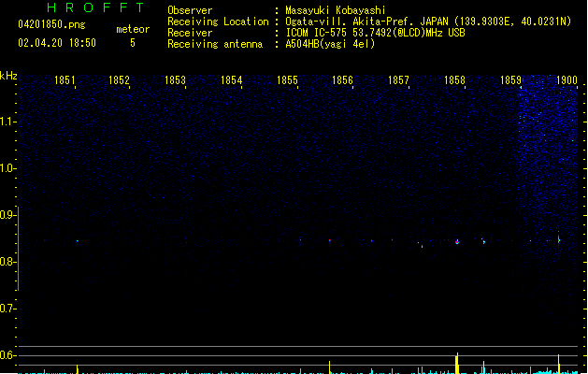This screenshot has width=588, height=374.
Task: Select the Ogata-vill. Akita-Pref. JAPAN location text
Action: coord(428,22)
